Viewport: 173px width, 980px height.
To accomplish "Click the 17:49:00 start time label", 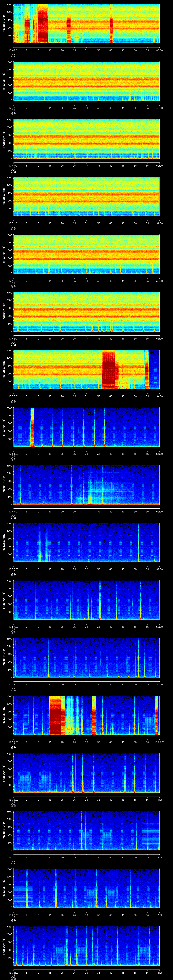I will [13, 166].
